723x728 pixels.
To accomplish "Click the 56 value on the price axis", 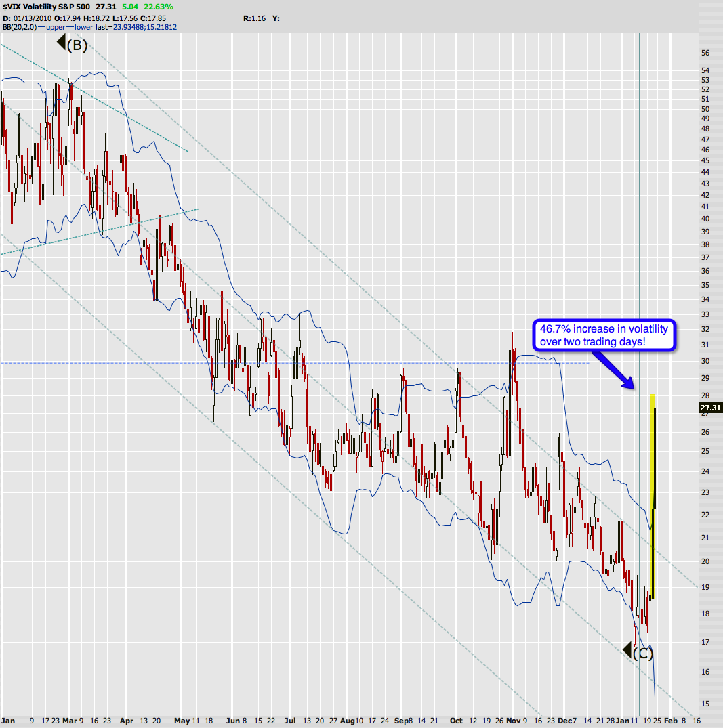I will coord(705,53).
